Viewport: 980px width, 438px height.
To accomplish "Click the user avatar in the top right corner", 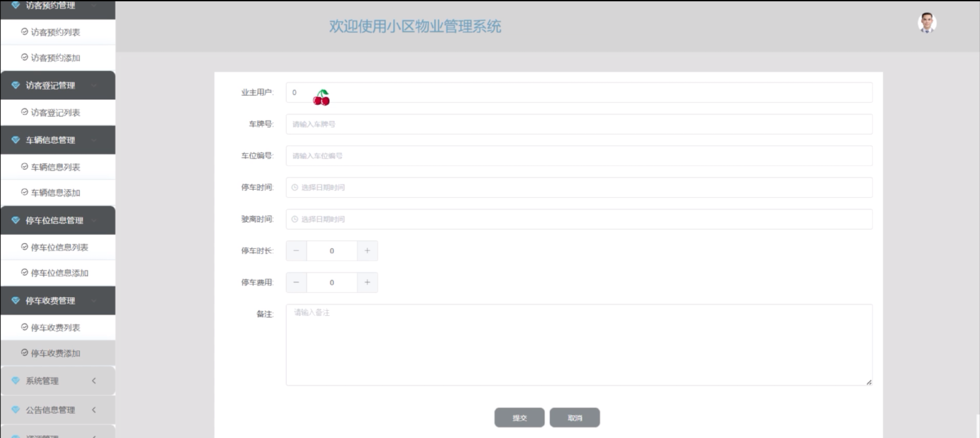I will click(928, 23).
